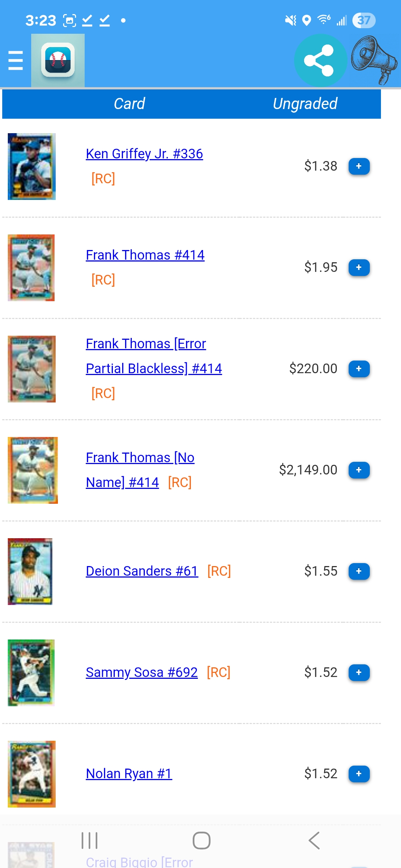Tap plus button for $2,149.00 card

tap(359, 470)
